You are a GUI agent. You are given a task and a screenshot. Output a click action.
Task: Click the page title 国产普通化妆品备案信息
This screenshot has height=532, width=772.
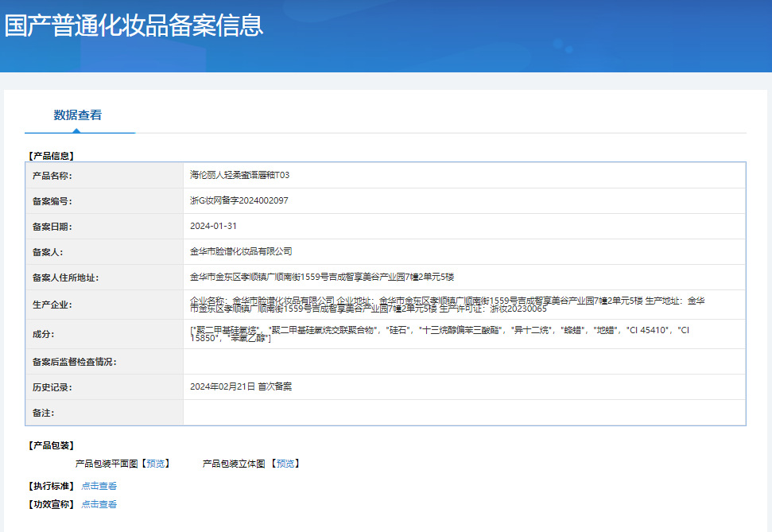pyautogui.click(x=134, y=25)
